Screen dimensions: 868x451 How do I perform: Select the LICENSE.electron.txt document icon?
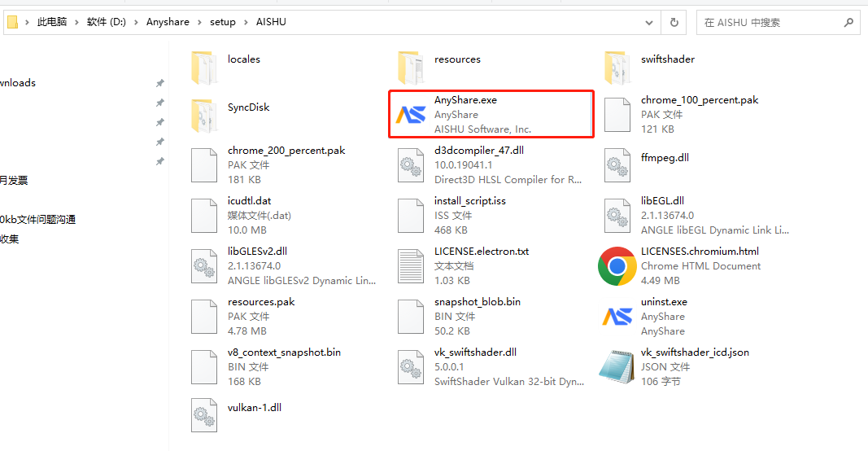click(x=411, y=266)
